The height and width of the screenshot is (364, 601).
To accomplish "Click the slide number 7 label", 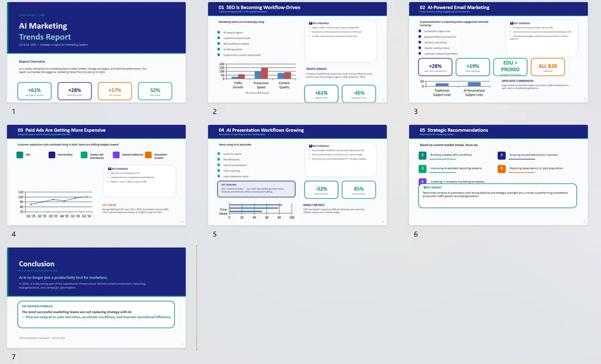I will click(x=13, y=357).
